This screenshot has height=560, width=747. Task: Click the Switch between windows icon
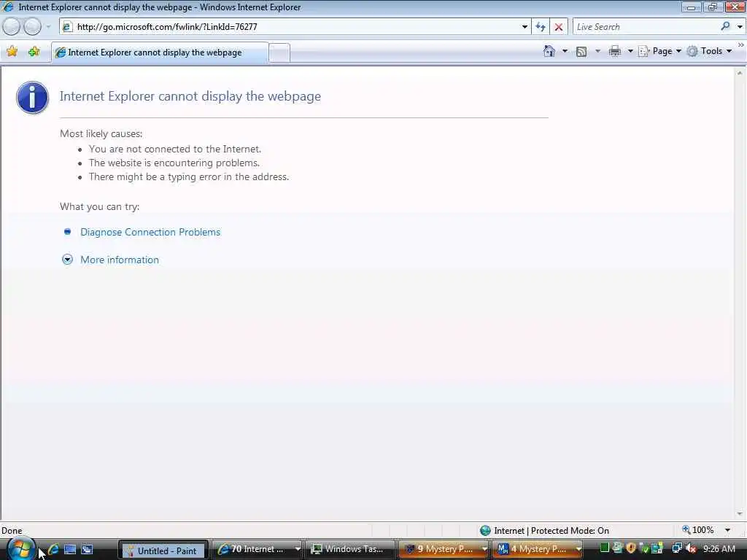click(x=87, y=550)
